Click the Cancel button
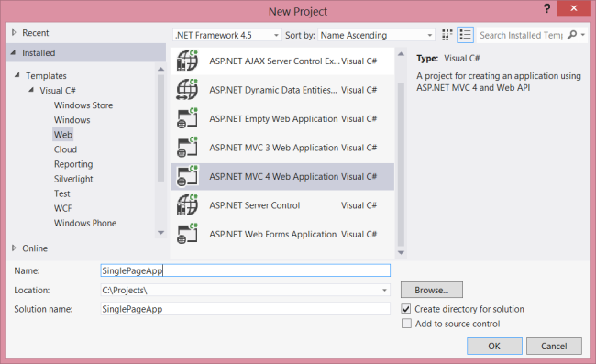The width and height of the screenshot is (596, 364). tap(554, 347)
